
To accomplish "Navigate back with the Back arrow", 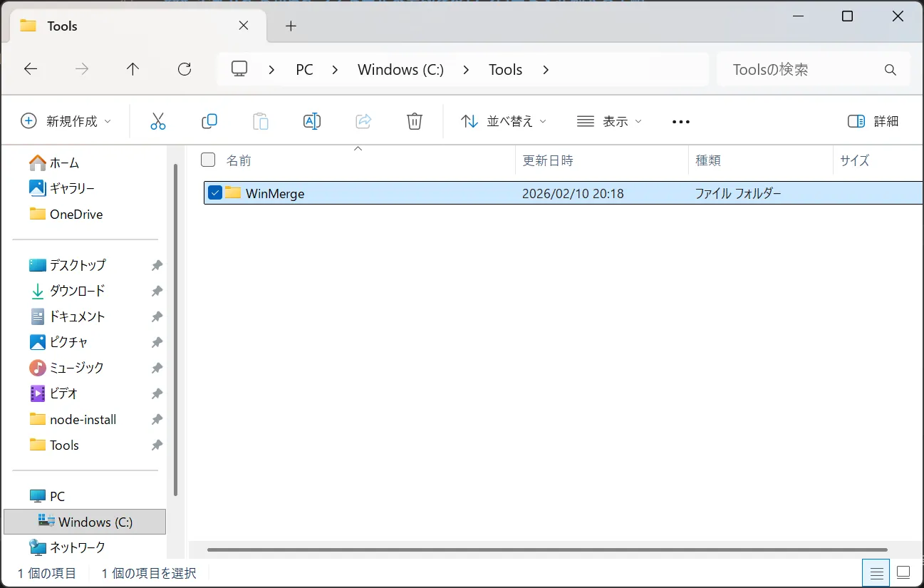I will pyautogui.click(x=31, y=69).
